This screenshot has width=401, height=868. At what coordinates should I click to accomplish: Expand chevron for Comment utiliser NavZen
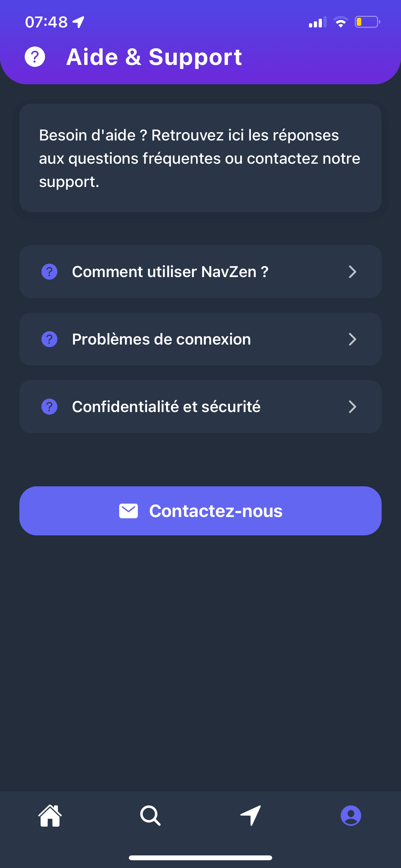(x=352, y=272)
